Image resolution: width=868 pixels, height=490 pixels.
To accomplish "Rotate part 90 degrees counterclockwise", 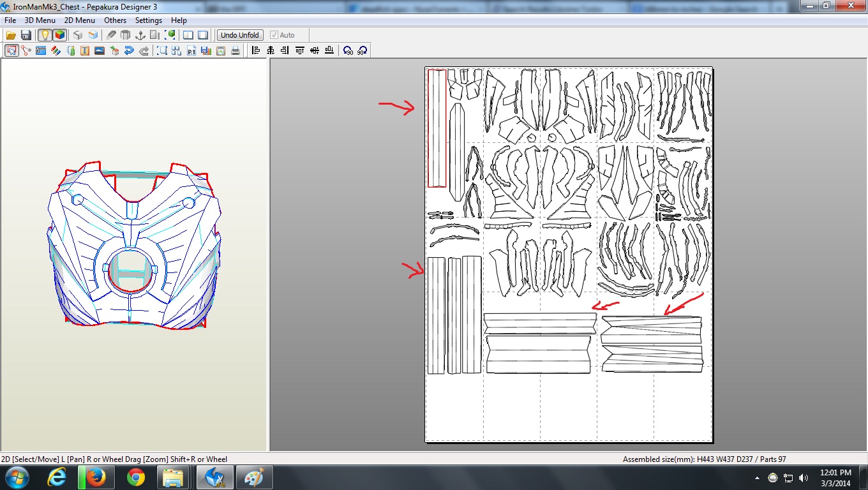I will 348,50.
